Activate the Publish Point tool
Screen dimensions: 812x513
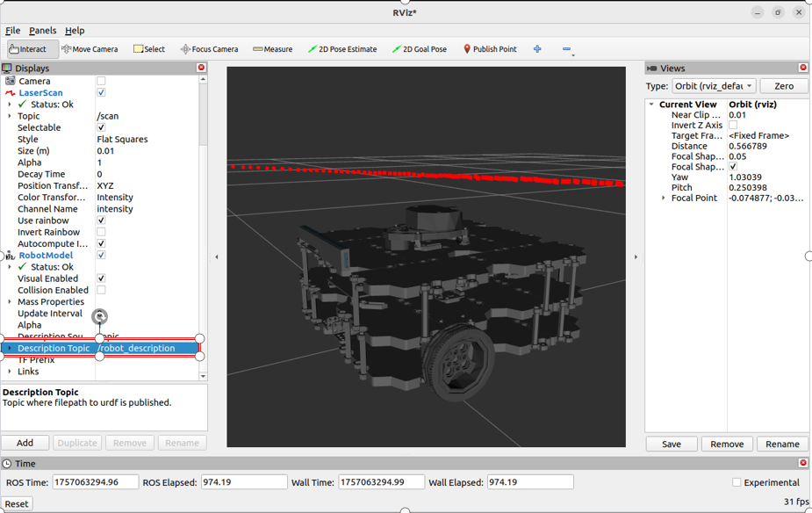(488, 48)
